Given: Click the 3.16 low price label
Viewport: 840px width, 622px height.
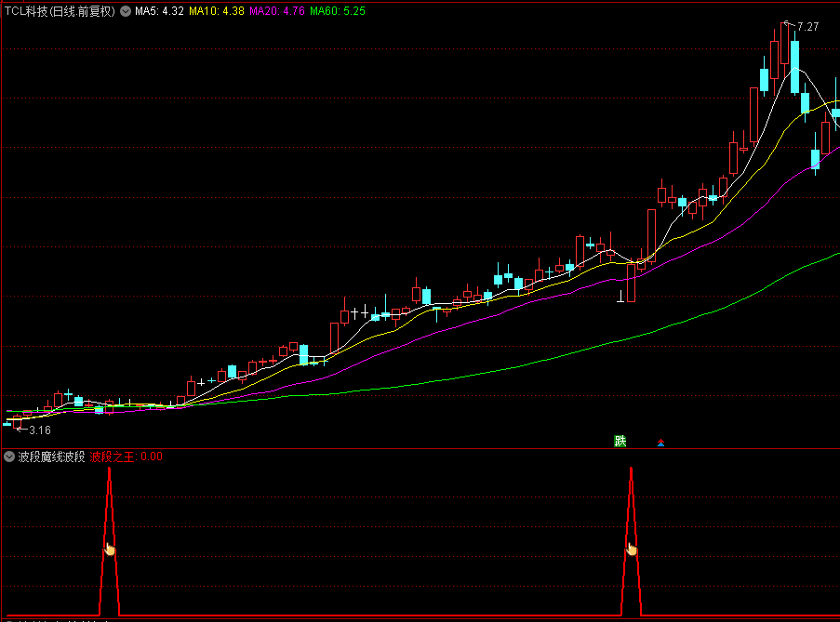Looking at the screenshot, I should 40,430.
